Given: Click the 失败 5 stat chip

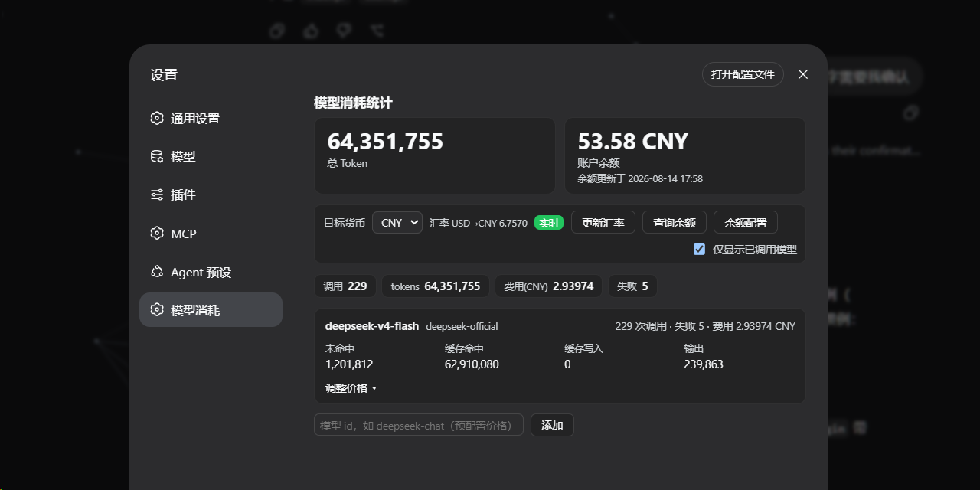Looking at the screenshot, I should (x=633, y=286).
